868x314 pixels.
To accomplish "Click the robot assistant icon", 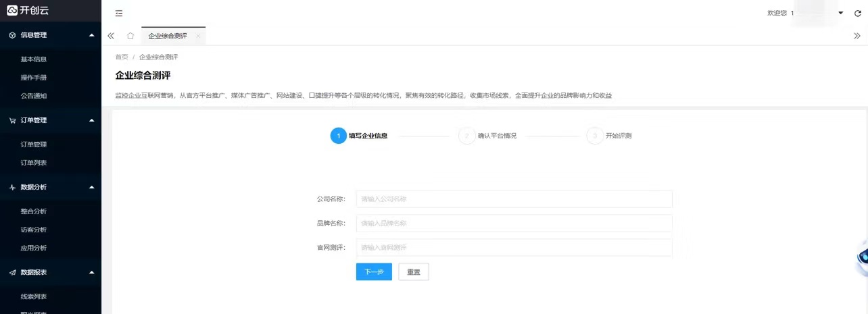I will [862, 259].
